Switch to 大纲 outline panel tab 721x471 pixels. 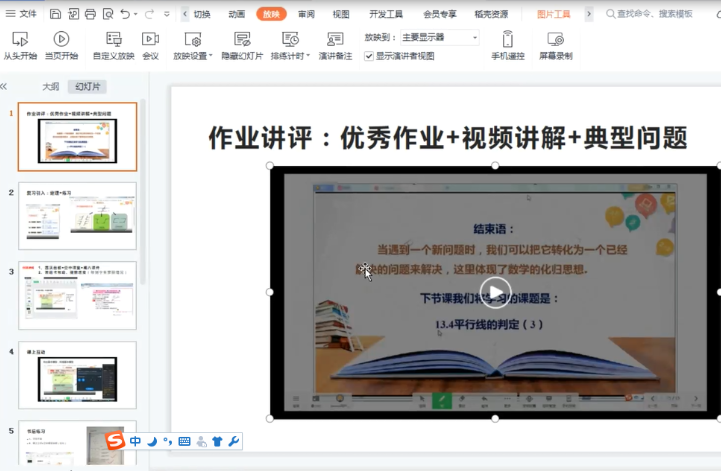click(51, 87)
